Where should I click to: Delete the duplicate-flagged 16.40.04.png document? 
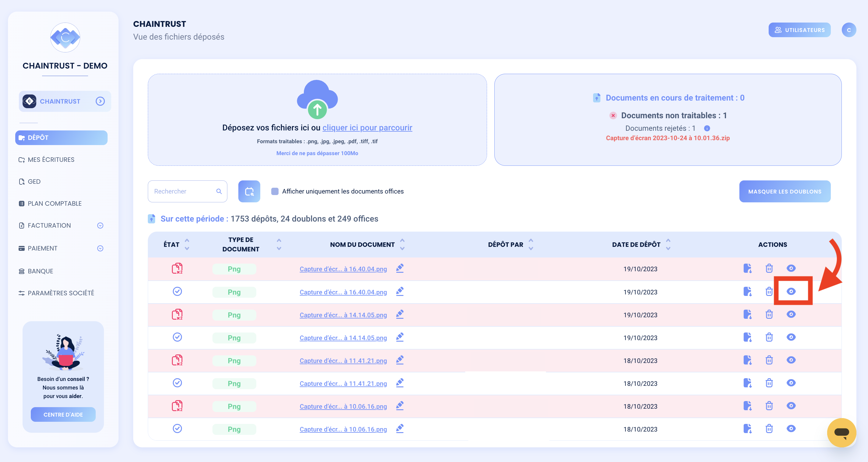(x=769, y=268)
